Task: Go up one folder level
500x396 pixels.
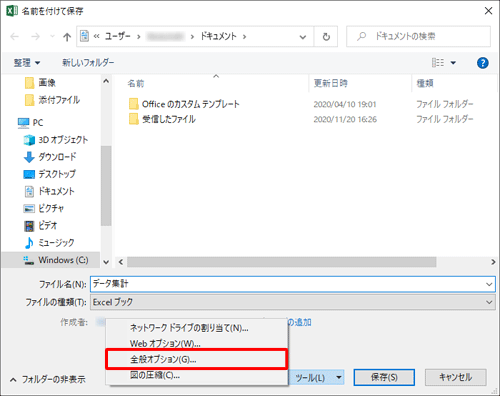Action: click(x=67, y=36)
